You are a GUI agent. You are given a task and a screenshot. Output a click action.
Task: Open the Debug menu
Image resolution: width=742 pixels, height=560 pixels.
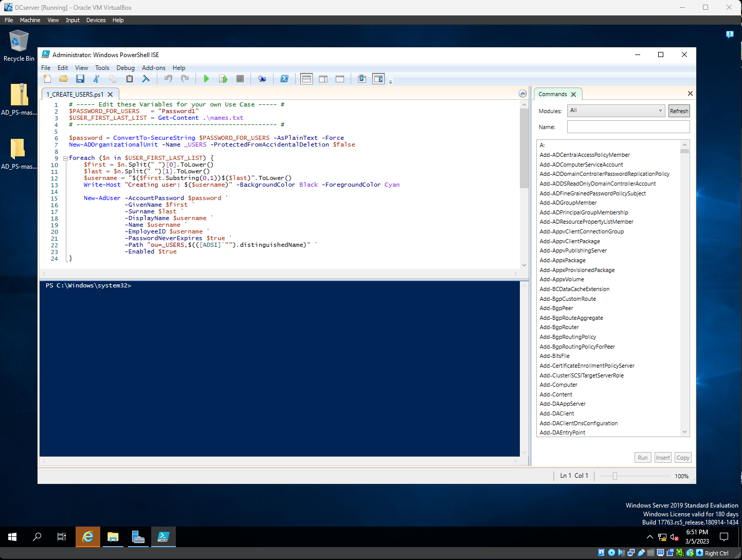point(125,67)
